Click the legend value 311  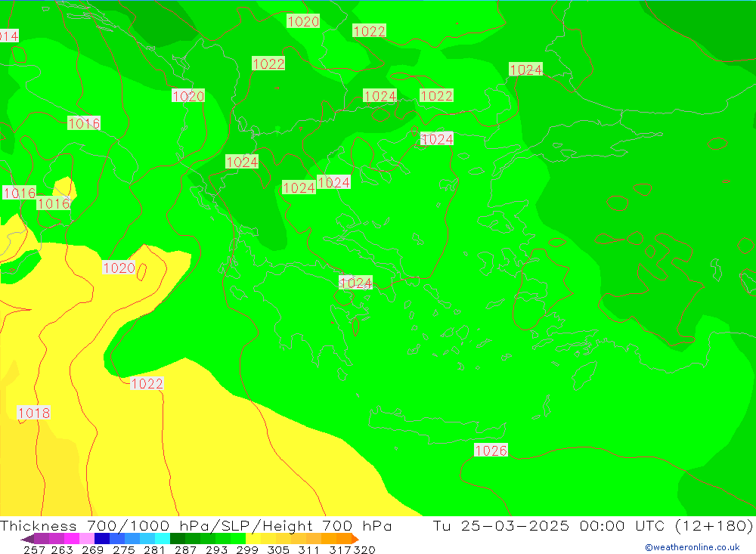308,549
